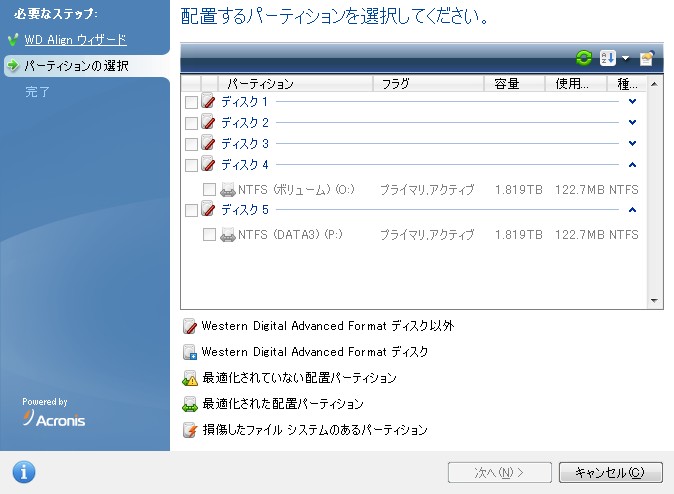Select the ディスク 1 row label
The height and width of the screenshot is (494, 674).
tap(245, 102)
